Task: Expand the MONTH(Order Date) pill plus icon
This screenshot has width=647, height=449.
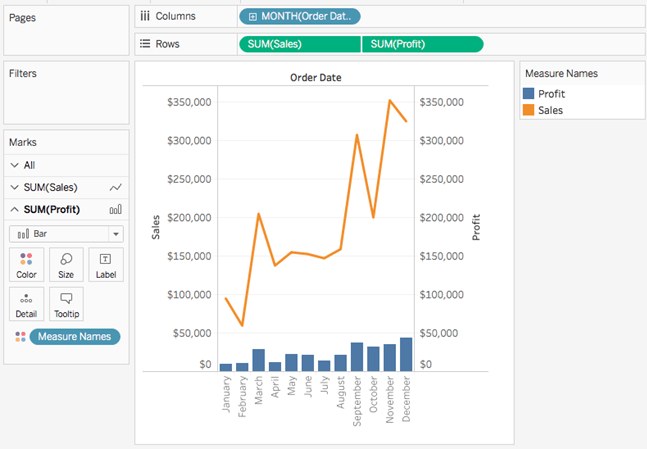Action: tap(252, 16)
